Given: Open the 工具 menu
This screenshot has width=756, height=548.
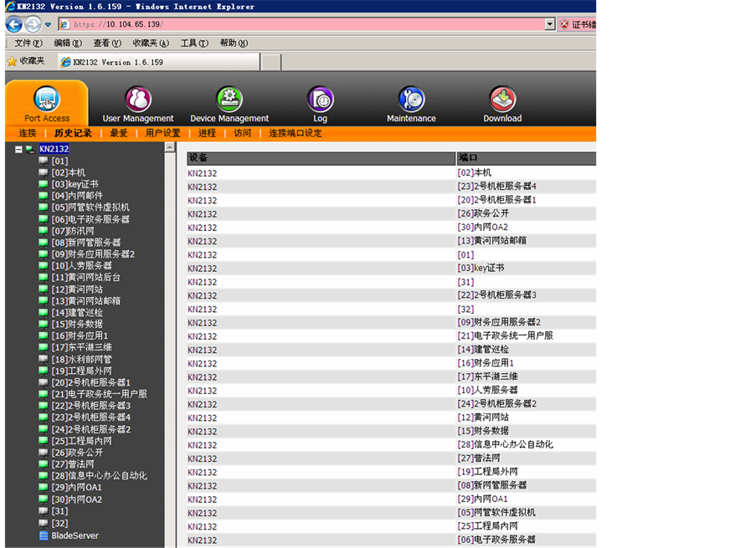Looking at the screenshot, I should click(x=193, y=43).
